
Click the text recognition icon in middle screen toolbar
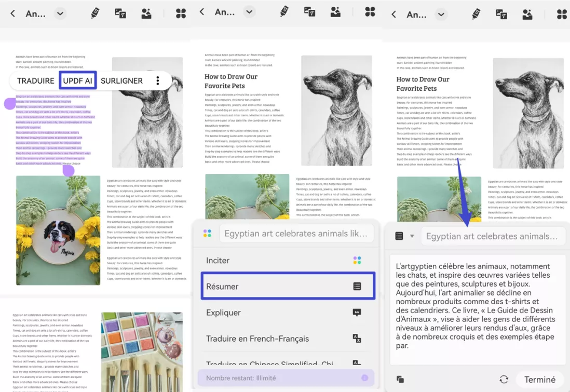tap(309, 12)
